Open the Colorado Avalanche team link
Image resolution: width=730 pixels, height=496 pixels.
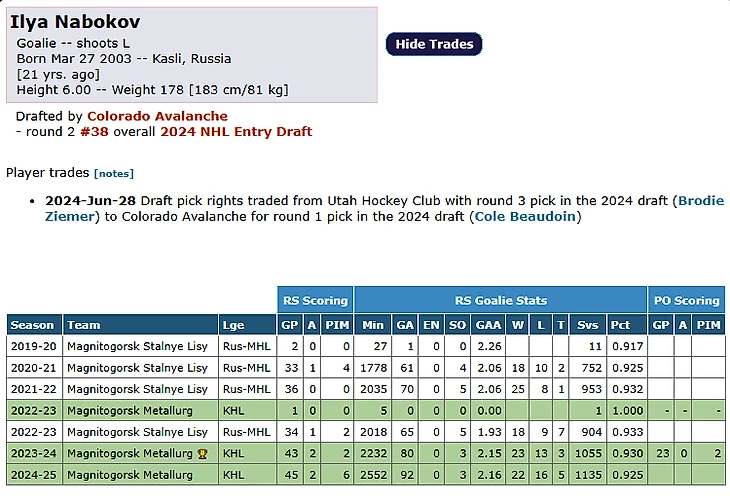(x=157, y=116)
